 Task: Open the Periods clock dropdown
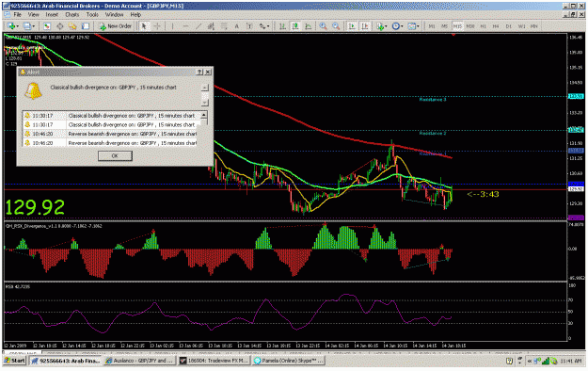[x=397, y=26]
